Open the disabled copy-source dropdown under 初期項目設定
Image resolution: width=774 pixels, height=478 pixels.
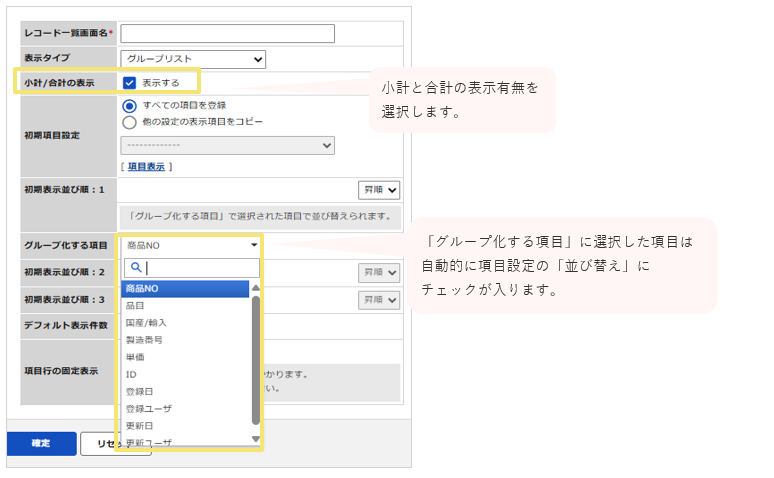coord(228,146)
